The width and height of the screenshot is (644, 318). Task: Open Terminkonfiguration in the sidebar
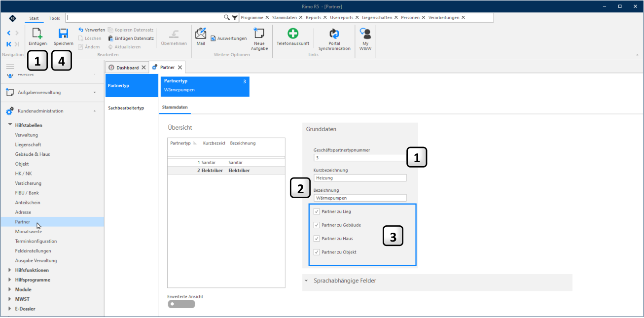[36, 241]
